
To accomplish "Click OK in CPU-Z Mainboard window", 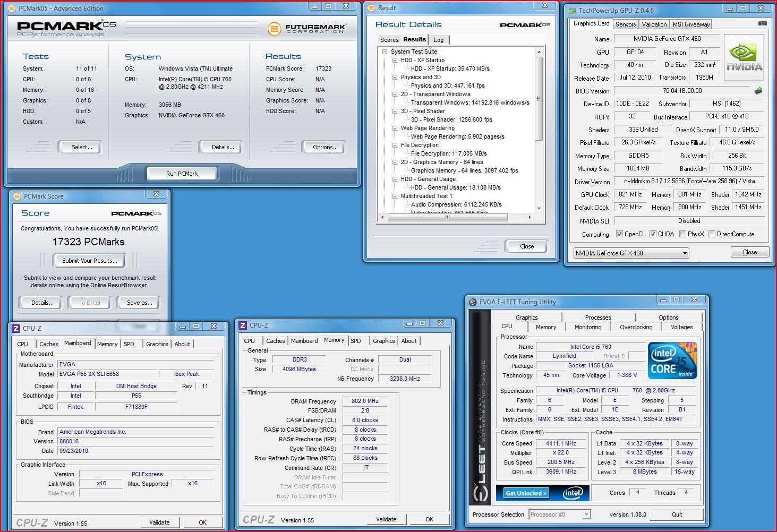I will pyautogui.click(x=202, y=522).
